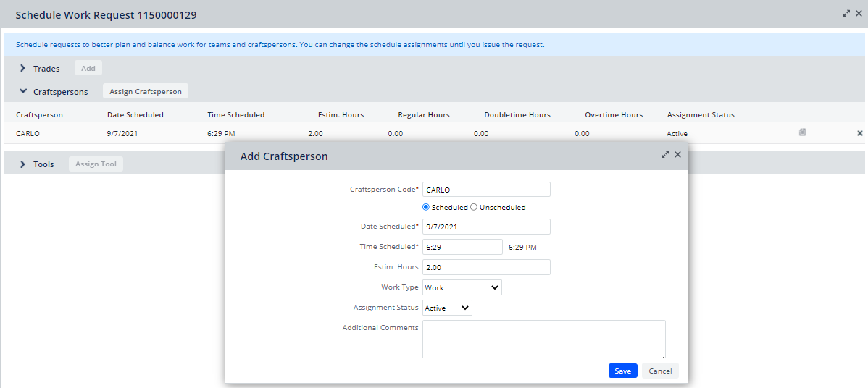Click the Assign Craftsperson button
The width and height of the screenshot is (868, 388).
coord(146,91)
